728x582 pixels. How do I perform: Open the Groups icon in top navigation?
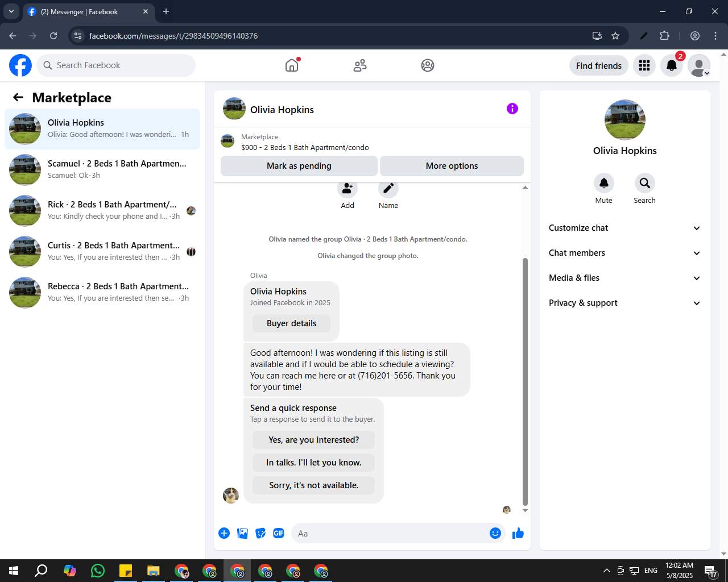428,65
